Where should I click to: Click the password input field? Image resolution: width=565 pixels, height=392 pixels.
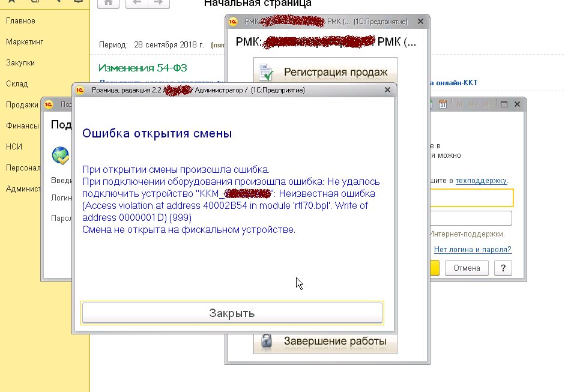(x=471, y=218)
